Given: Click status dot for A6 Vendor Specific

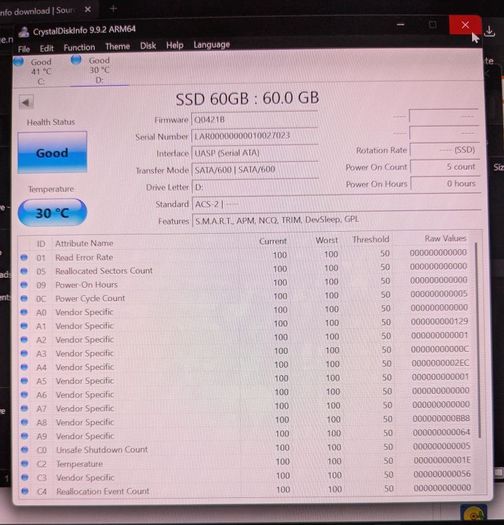Looking at the screenshot, I should 24,394.
